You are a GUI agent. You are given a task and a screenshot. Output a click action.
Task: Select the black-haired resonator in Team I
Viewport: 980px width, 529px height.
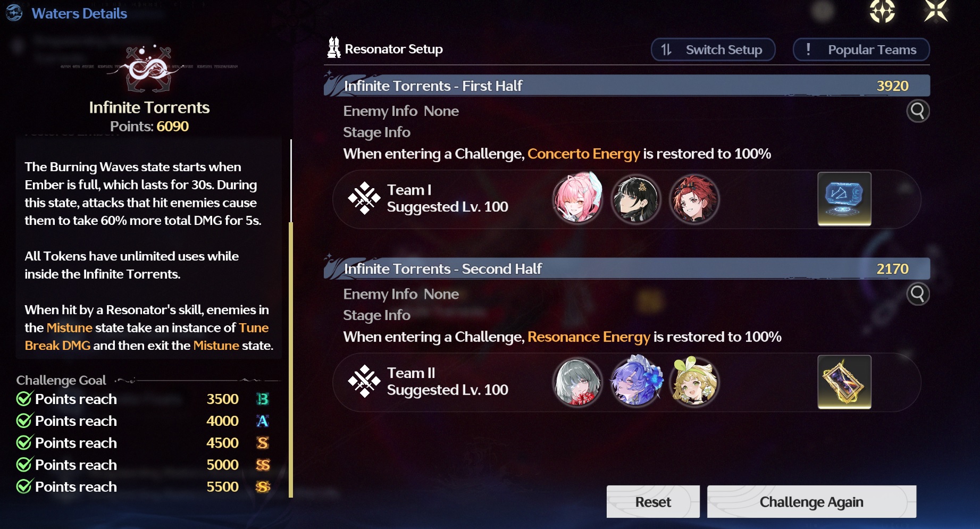[636, 199]
